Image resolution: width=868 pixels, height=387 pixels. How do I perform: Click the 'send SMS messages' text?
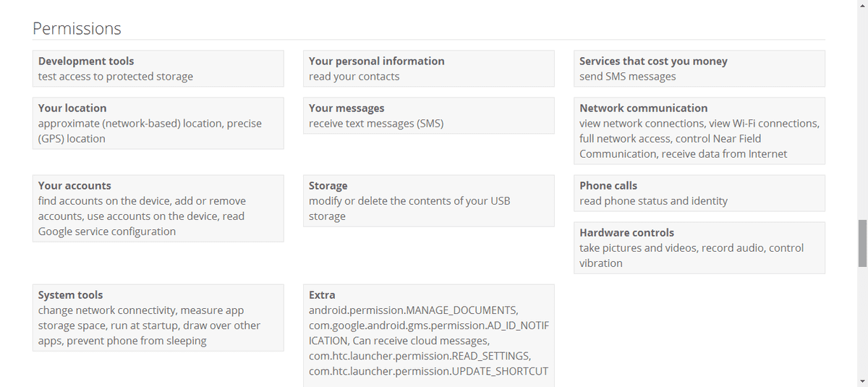[627, 77]
